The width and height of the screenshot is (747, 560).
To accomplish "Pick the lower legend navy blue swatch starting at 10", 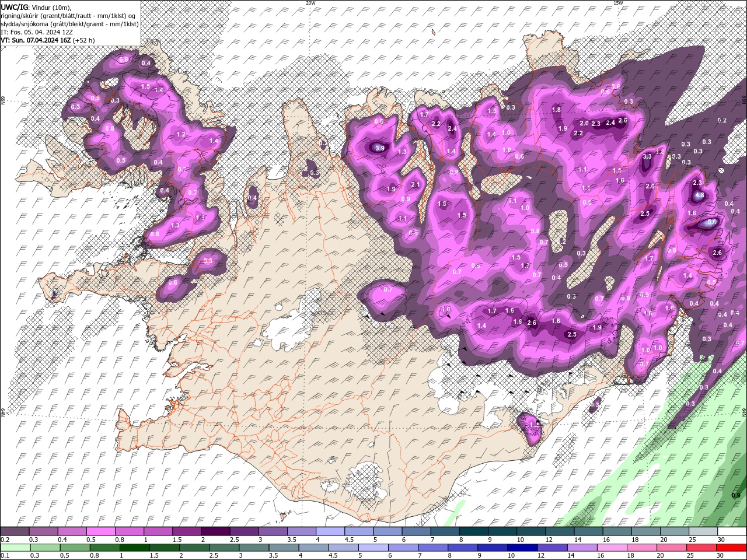I will tap(521, 548).
